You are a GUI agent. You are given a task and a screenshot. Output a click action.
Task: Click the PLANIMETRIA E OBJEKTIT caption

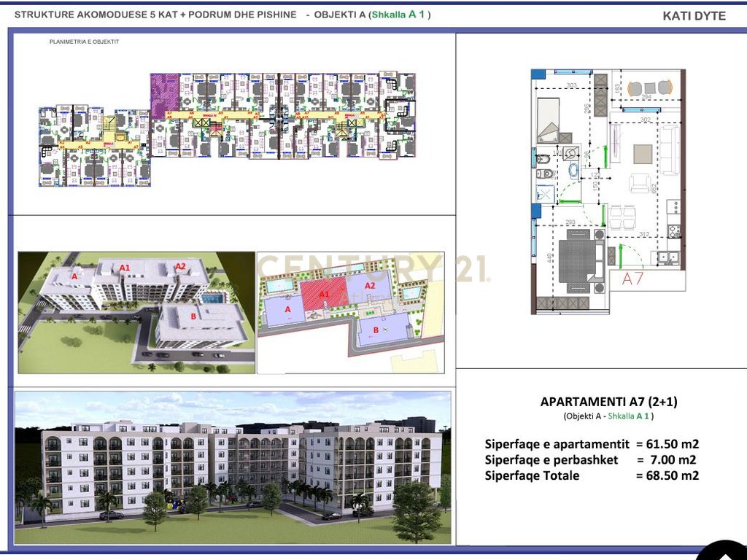[85, 42]
